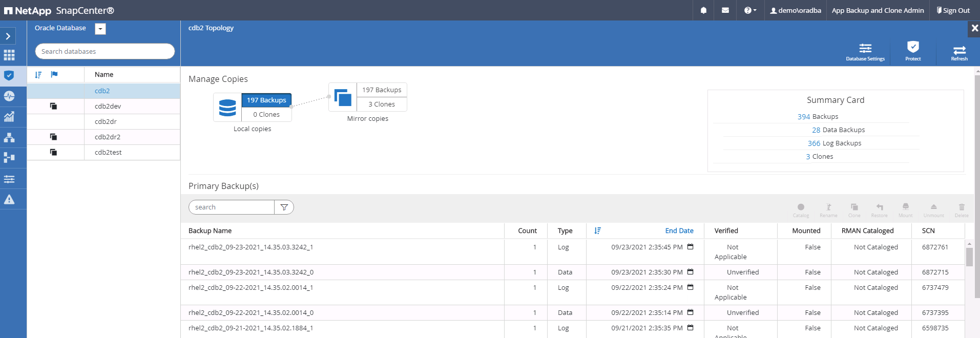
Task: Click Sign Out in the top bar
Action: (953, 10)
